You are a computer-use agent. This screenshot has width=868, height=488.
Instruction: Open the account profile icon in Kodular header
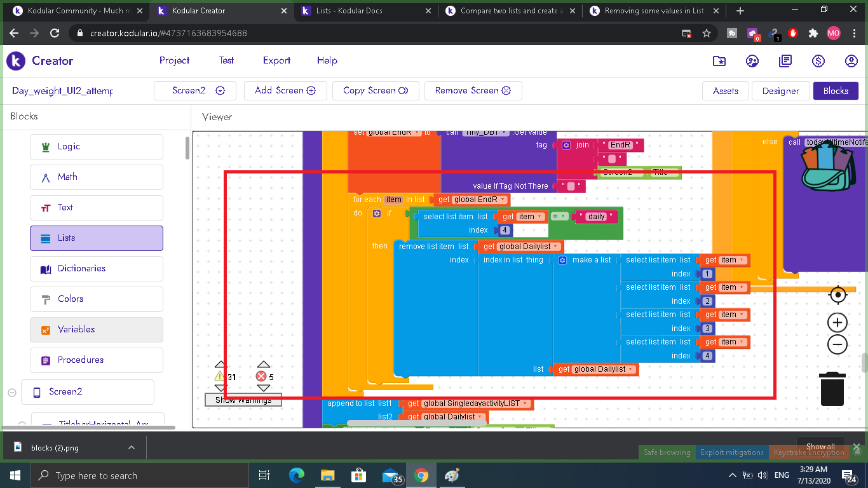[851, 61]
